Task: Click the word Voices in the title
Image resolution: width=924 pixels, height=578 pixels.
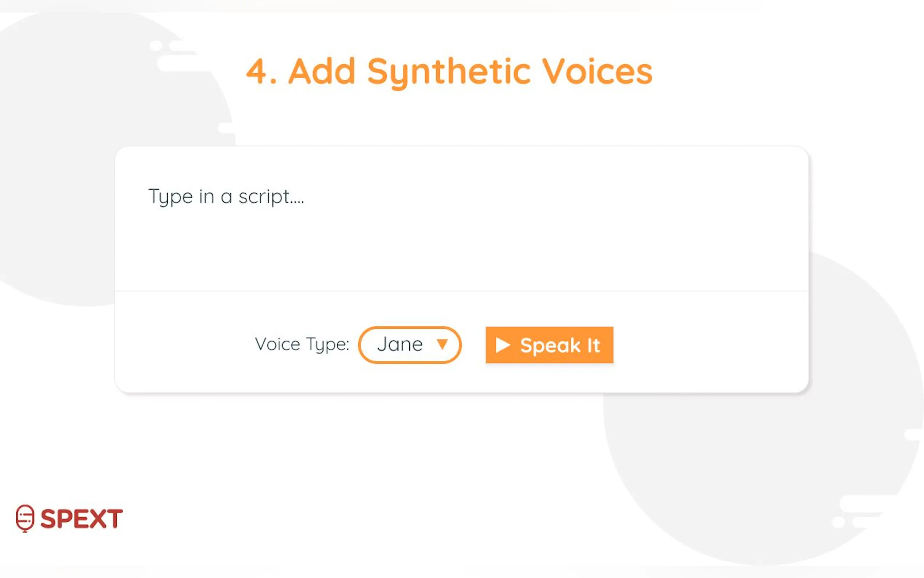Action: [x=597, y=71]
